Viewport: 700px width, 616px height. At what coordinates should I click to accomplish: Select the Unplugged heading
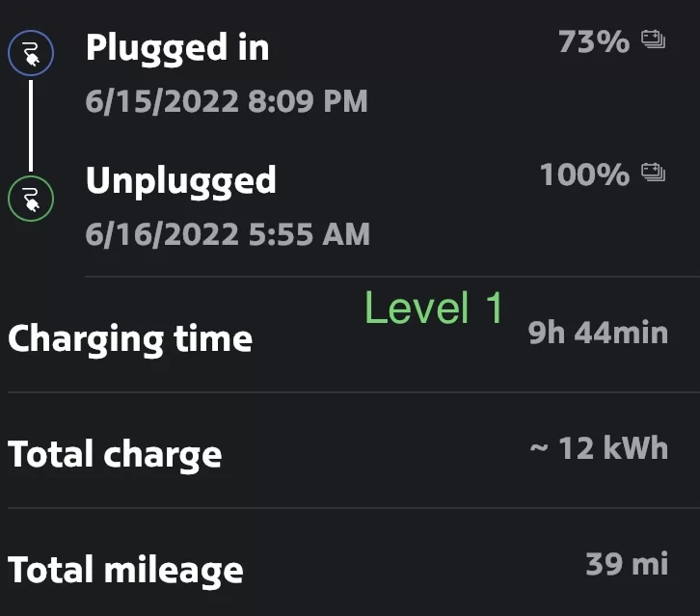coord(181,181)
